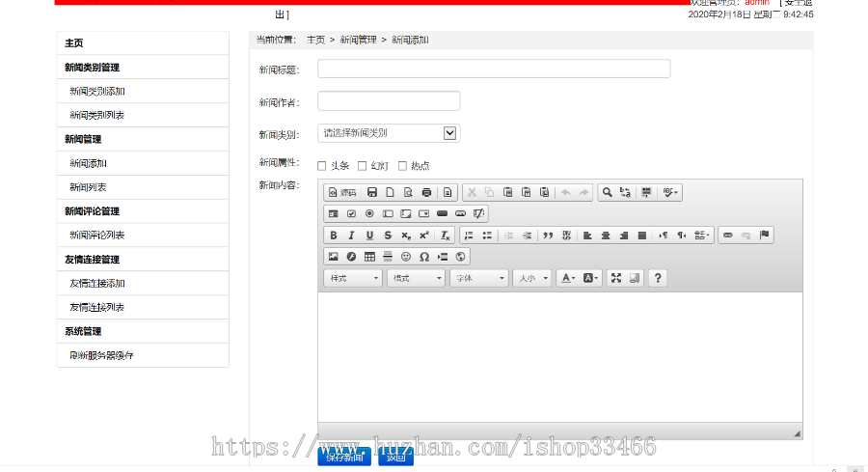Click the Preview icon in editor toolbar

(409, 192)
